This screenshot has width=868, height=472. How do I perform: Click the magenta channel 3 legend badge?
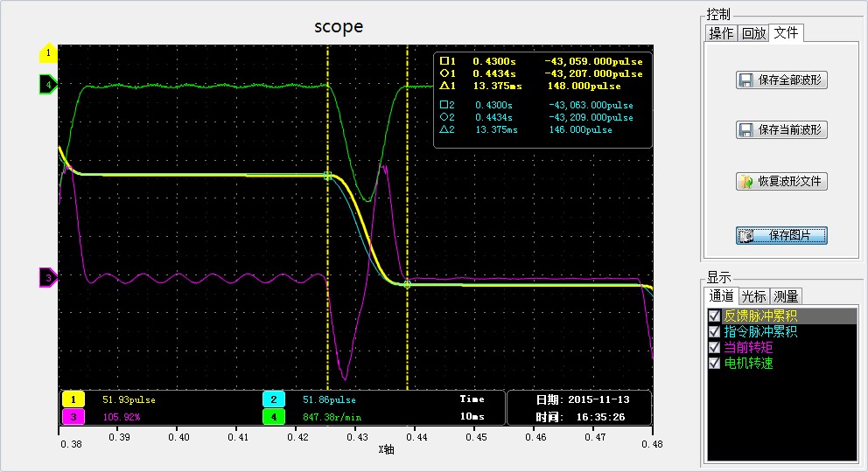pos(73,417)
